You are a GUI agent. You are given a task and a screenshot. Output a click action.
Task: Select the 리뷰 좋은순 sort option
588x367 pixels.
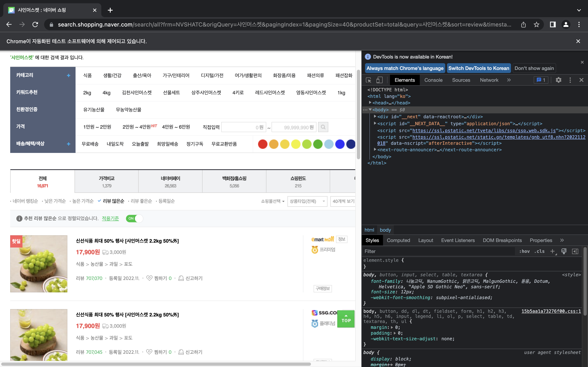coord(141,201)
